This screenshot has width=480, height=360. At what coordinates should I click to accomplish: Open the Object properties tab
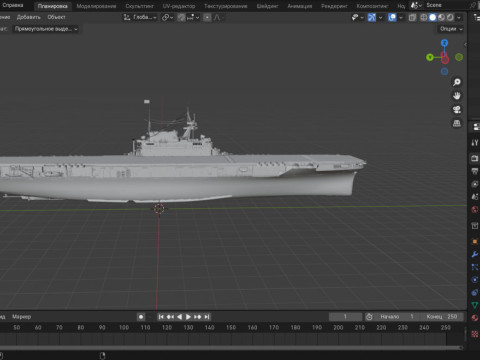pyautogui.click(x=475, y=242)
